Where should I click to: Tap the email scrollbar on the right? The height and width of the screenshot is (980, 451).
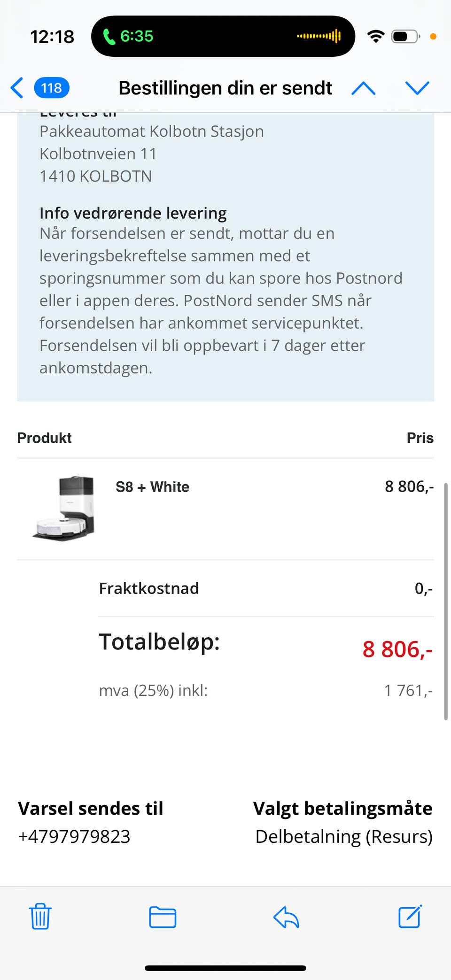[445, 601]
